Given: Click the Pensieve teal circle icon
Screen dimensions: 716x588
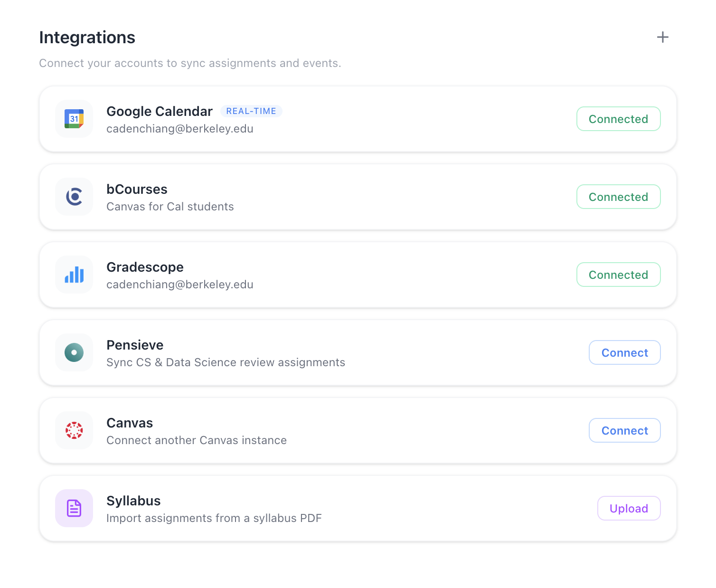Looking at the screenshot, I should point(74,352).
